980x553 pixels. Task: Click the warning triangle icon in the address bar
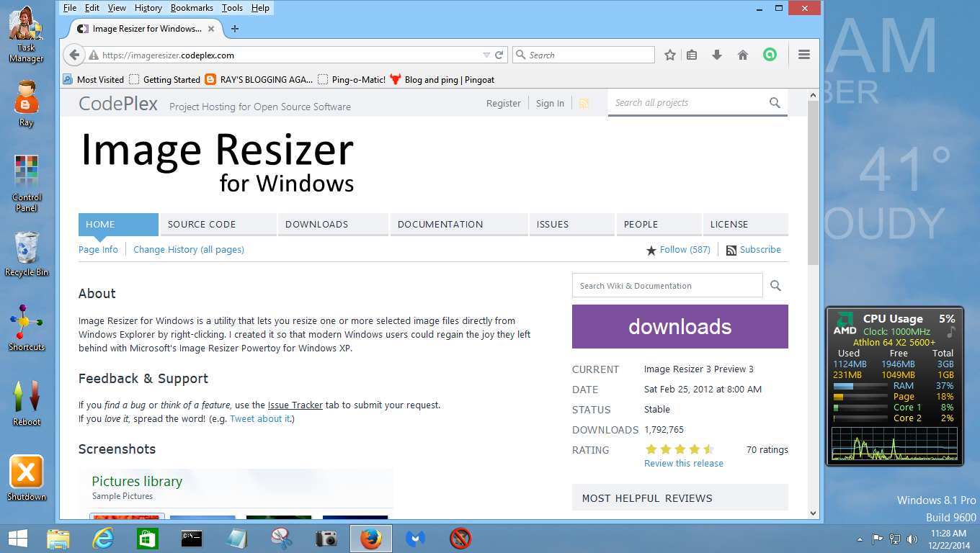(x=93, y=55)
